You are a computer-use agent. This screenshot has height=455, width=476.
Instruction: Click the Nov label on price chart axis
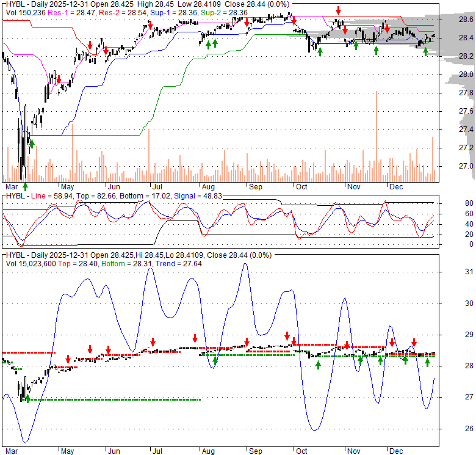pyautogui.click(x=354, y=187)
